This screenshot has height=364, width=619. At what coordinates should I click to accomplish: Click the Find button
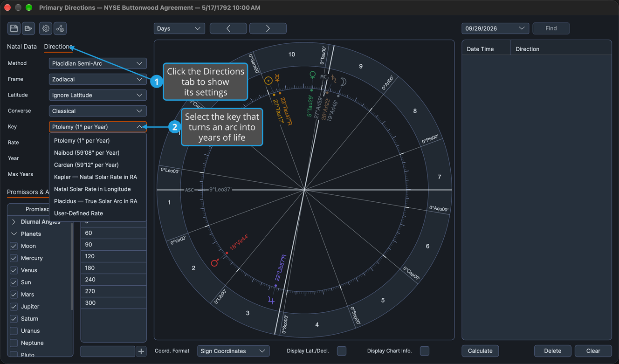551,28
